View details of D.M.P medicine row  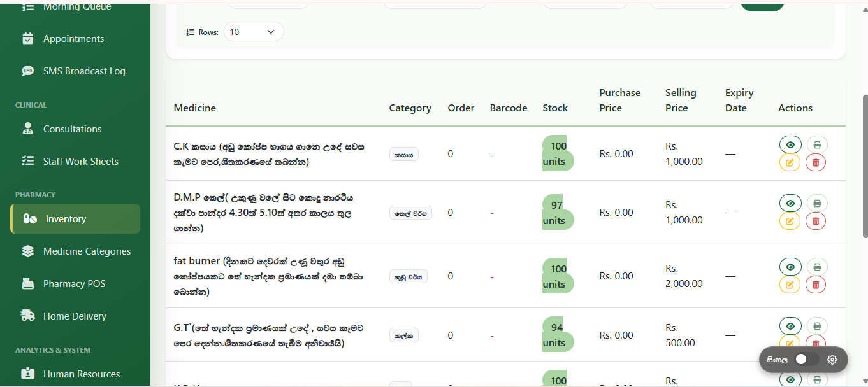(790, 203)
